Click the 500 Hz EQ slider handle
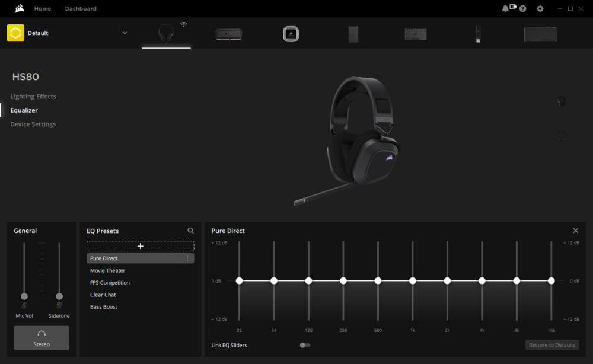The height and width of the screenshot is (364, 593). (x=378, y=281)
